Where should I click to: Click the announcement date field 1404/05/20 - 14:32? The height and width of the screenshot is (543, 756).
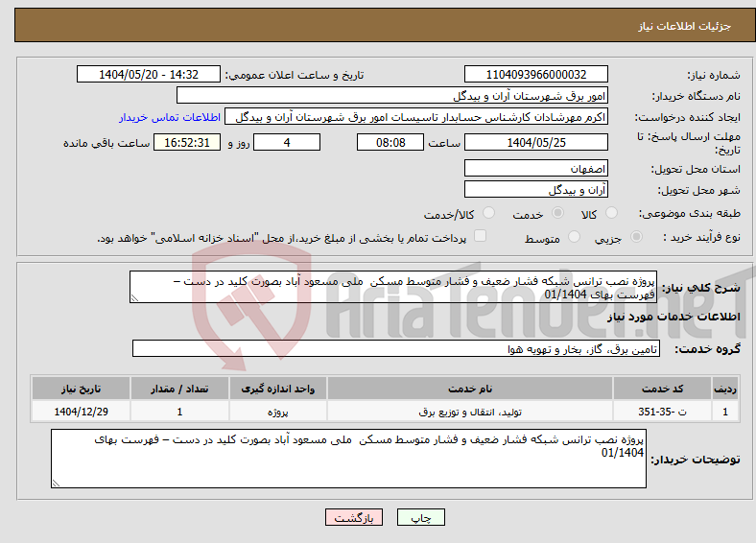[149, 75]
